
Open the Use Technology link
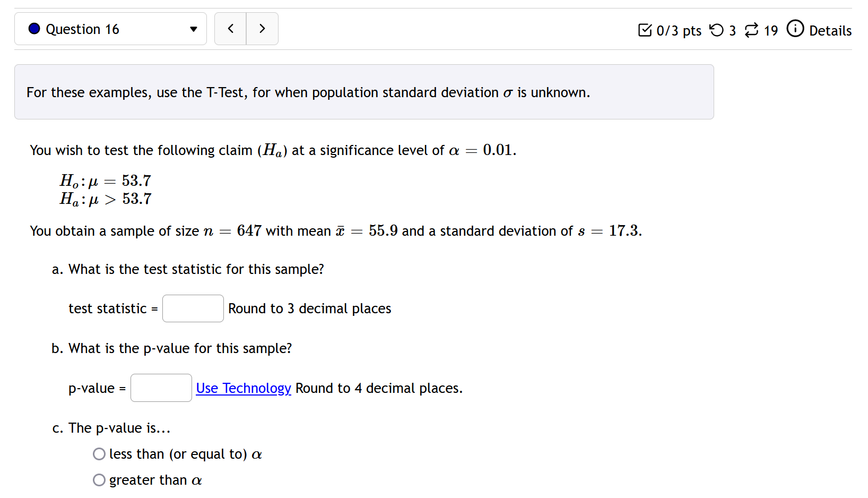[243, 388]
